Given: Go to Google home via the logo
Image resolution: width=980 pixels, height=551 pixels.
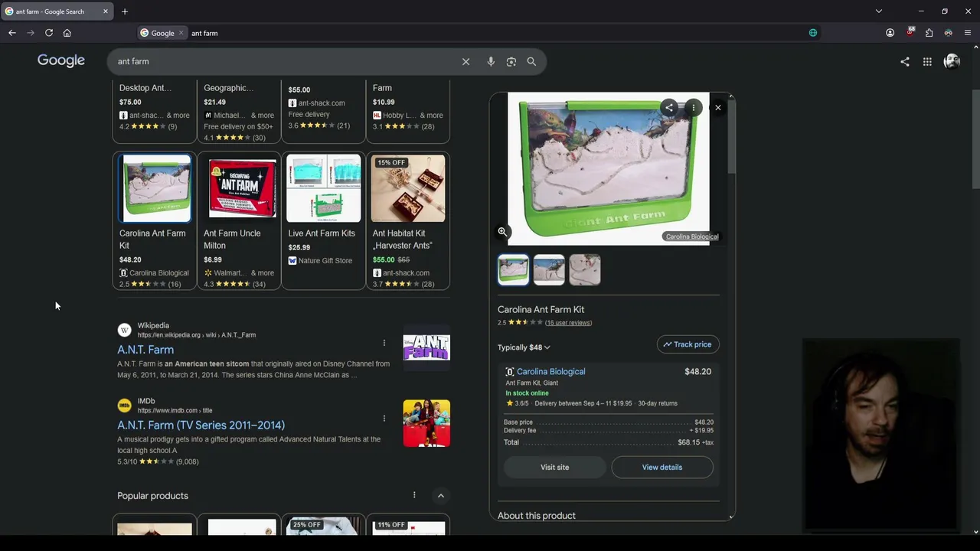Looking at the screenshot, I should pyautogui.click(x=61, y=60).
